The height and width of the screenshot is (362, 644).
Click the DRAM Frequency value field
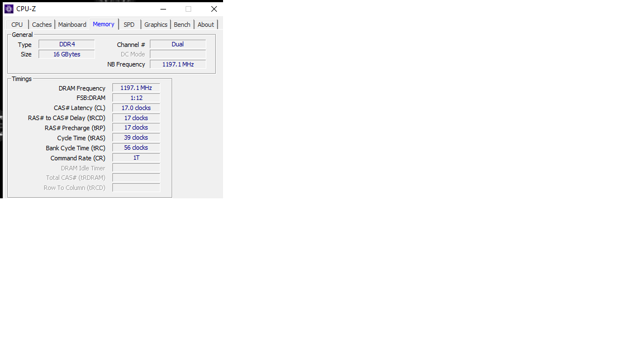136,88
